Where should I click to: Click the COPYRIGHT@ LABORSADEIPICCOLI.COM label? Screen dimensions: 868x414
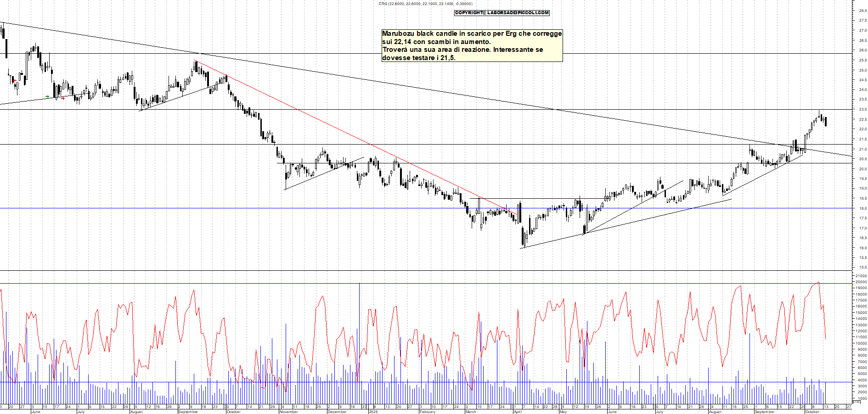[x=502, y=13]
